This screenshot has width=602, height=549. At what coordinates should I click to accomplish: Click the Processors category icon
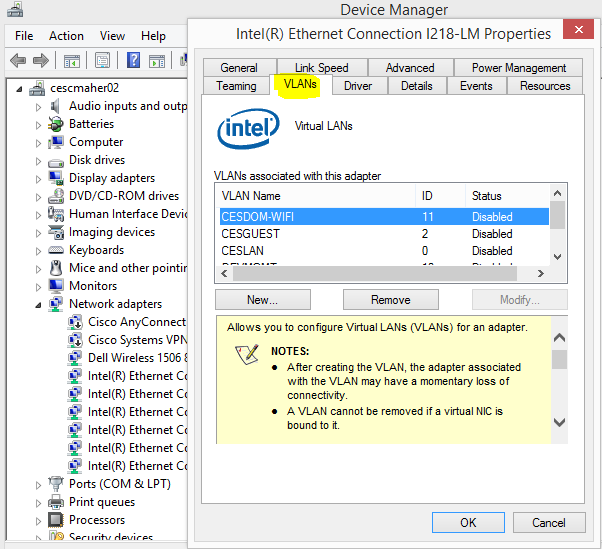pyautogui.click(x=56, y=520)
